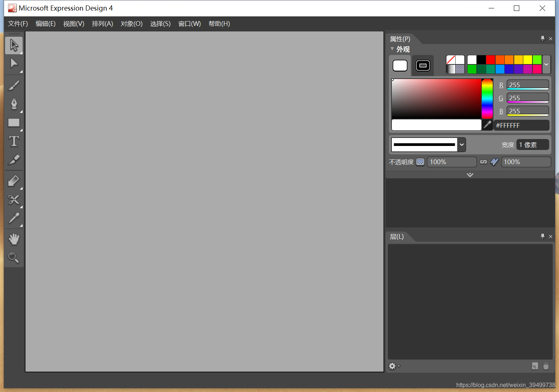Open the 选择(S) menu
Image resolution: width=559 pixels, height=392 pixels.
160,24
